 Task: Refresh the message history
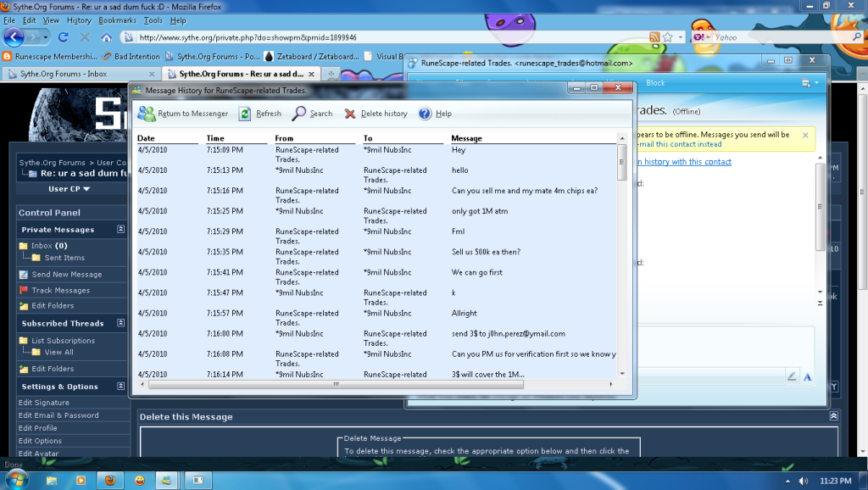pyautogui.click(x=260, y=114)
